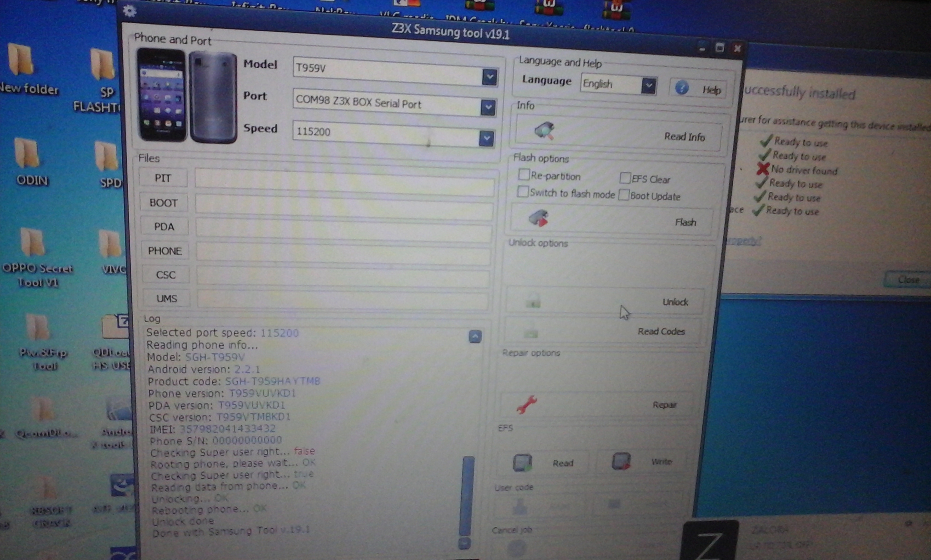The image size is (931, 560).
Task: Click the 'Unlock done' log line
Action: click(x=183, y=521)
